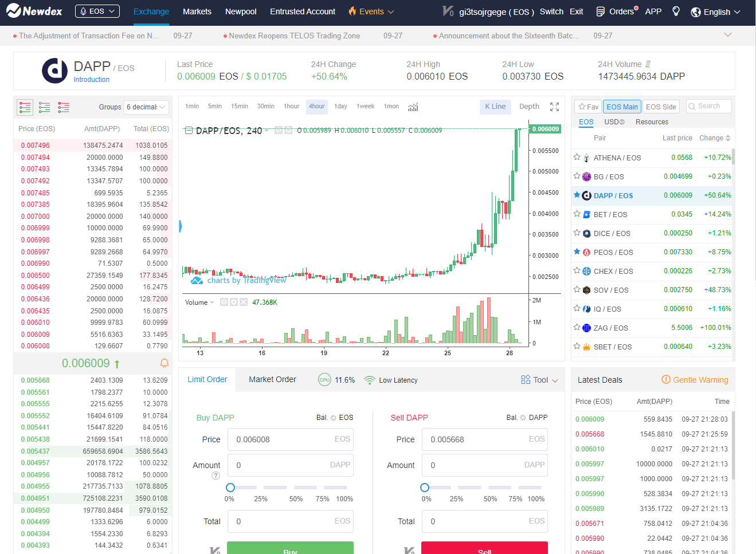Select the 1day chart interval
Viewport: 756px width, 554px height.
click(x=340, y=106)
